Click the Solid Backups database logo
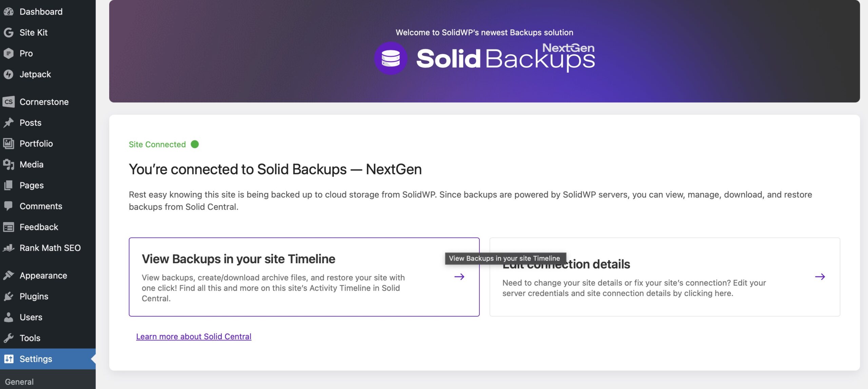 [391, 58]
